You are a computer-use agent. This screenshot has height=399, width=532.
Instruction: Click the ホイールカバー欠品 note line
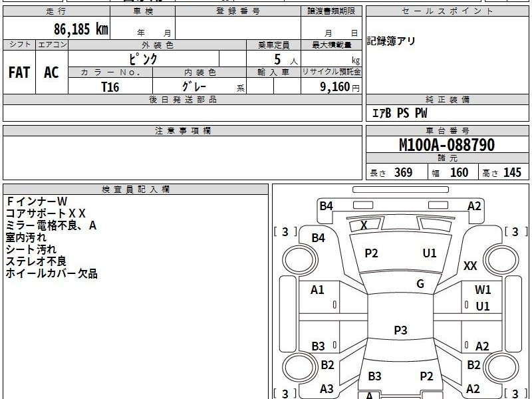click(x=52, y=273)
